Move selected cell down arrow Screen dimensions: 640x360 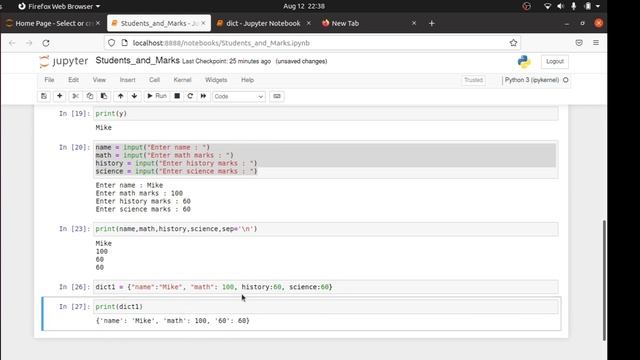[134, 96]
